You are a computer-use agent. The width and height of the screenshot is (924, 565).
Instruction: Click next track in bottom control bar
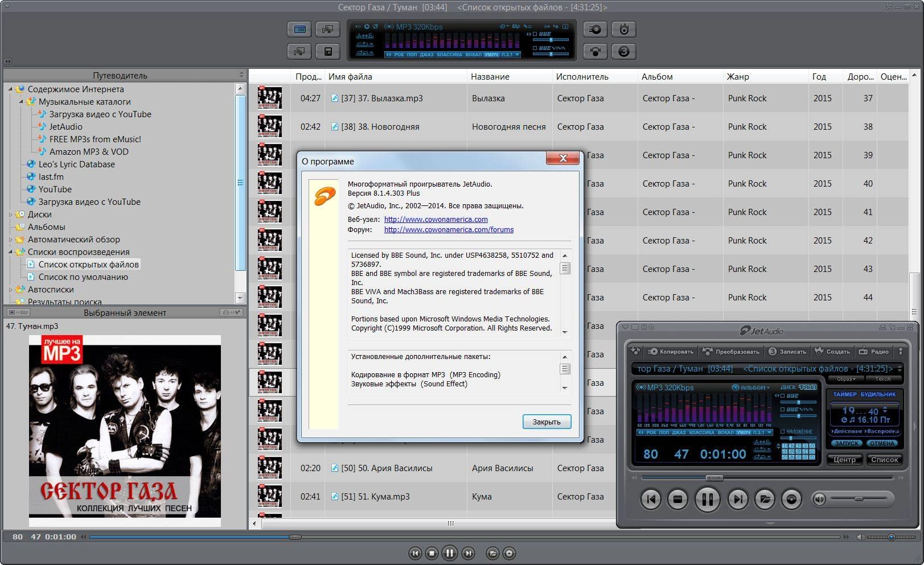coord(468,553)
